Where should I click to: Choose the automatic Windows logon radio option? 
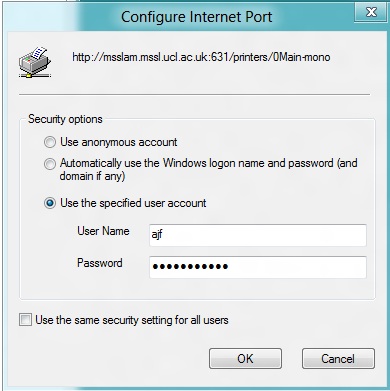click(x=50, y=164)
